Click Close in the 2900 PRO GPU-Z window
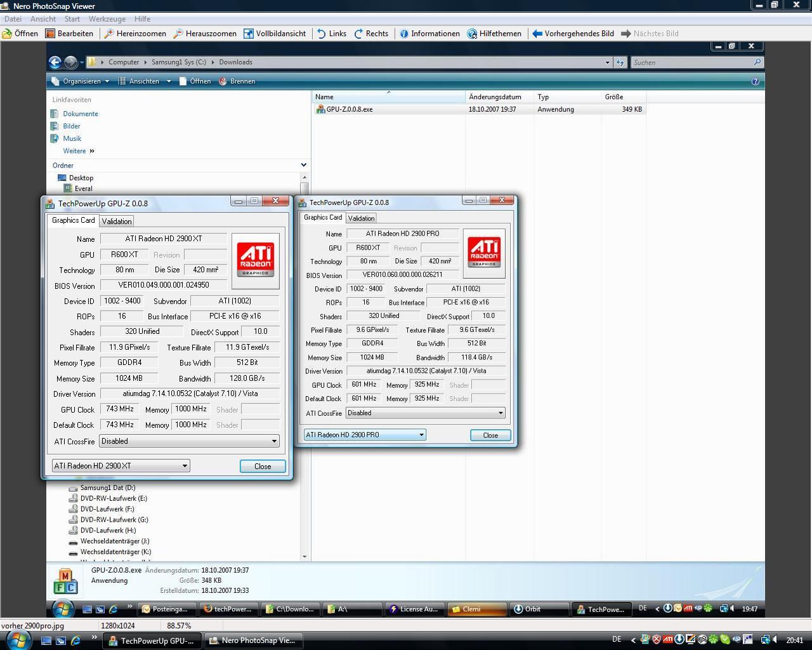The image size is (812, 650). (490, 435)
